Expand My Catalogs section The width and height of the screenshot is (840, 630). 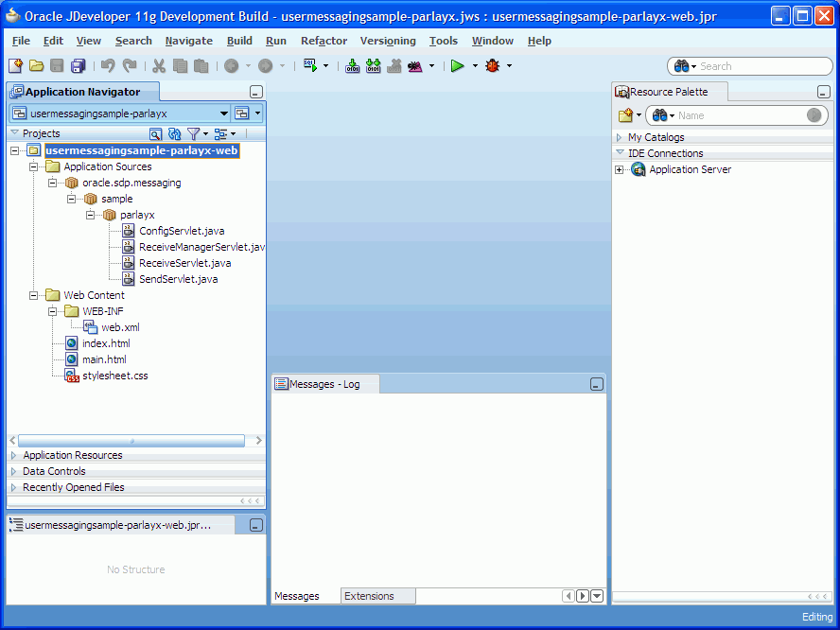(620, 138)
